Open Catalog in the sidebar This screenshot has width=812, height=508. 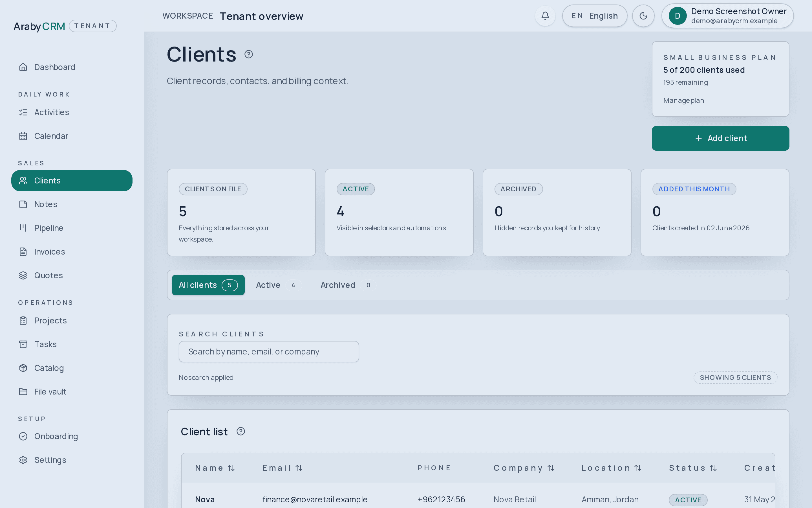tap(72, 368)
